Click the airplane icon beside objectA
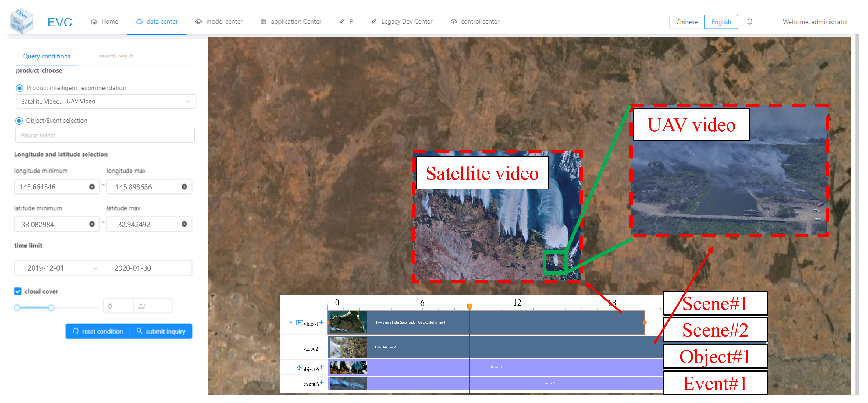This screenshot has width=868, height=403. (299, 367)
